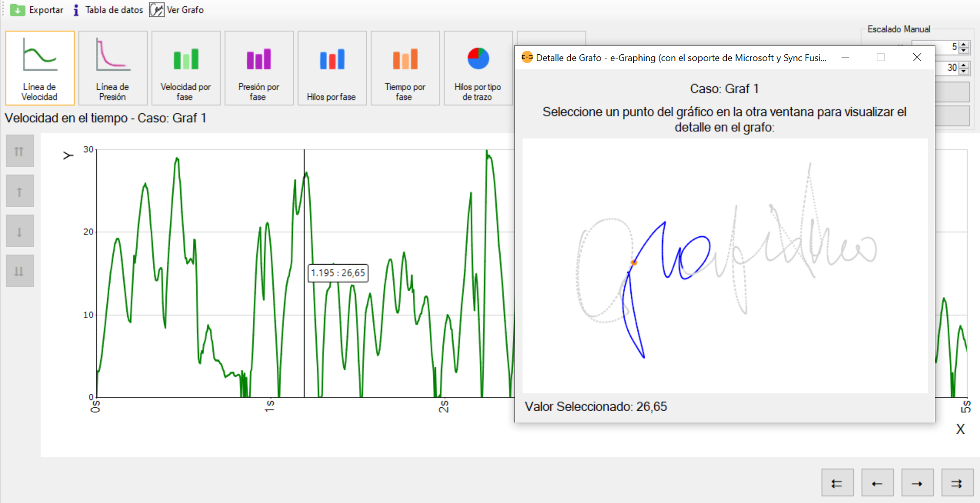The width and height of the screenshot is (980, 503).
Task: Show the Presión por fase chart
Action: point(259,68)
